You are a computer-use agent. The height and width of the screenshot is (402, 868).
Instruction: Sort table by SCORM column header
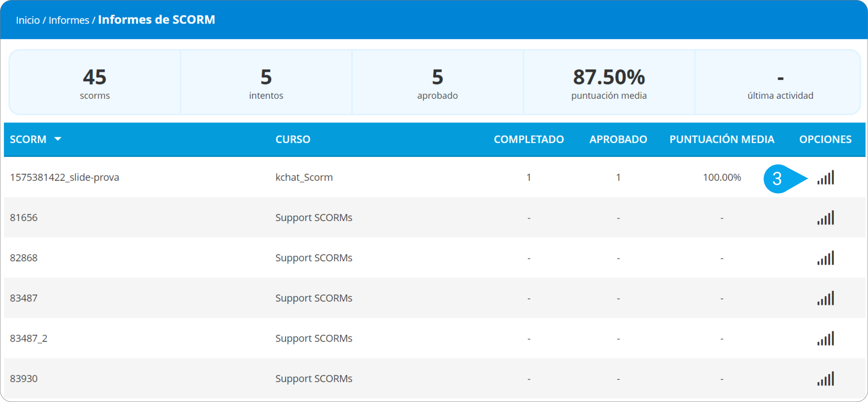tap(28, 139)
